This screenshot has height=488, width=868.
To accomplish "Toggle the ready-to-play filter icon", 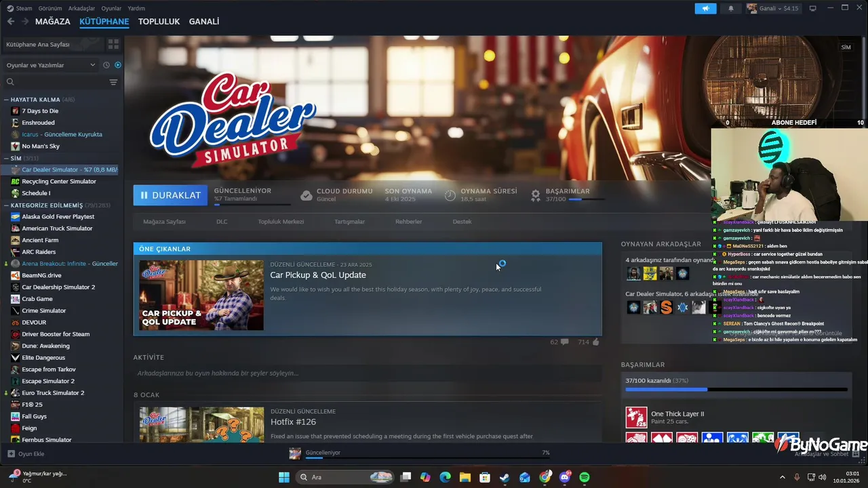I will tap(118, 65).
